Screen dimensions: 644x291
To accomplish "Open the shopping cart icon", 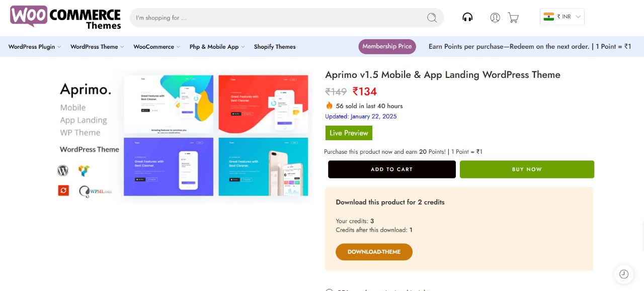I will (513, 18).
